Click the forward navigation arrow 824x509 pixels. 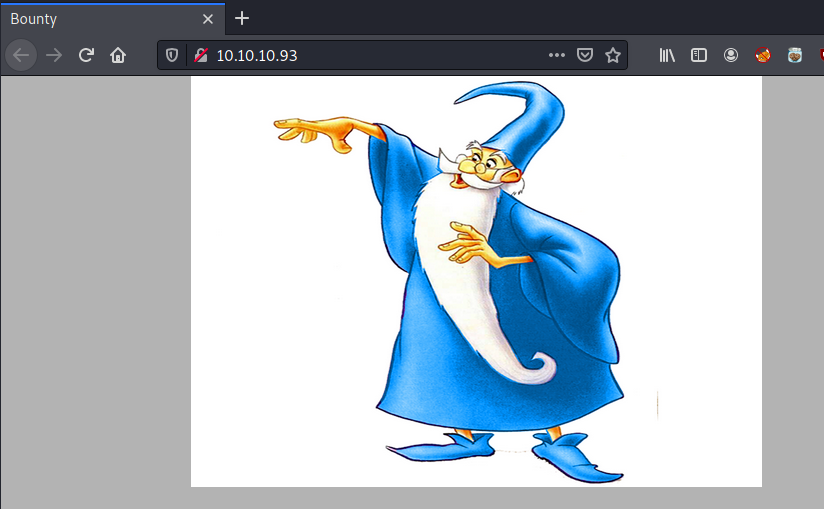[x=54, y=55]
